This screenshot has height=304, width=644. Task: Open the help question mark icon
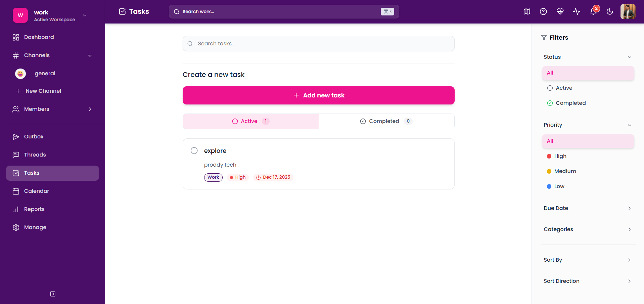tap(543, 11)
